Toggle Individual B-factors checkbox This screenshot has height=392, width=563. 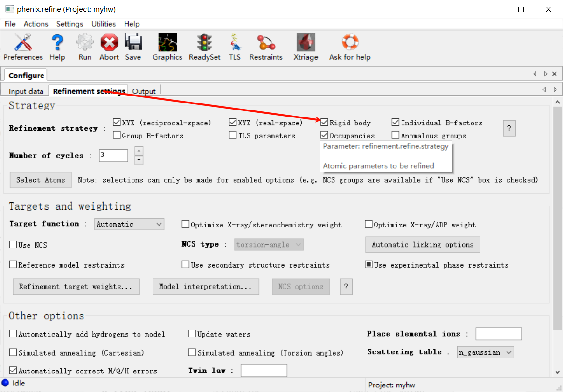point(396,123)
